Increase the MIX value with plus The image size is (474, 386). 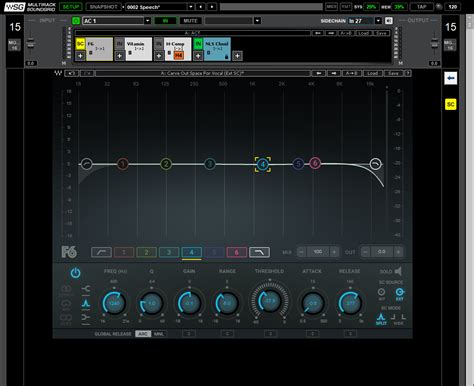pyautogui.click(x=334, y=252)
